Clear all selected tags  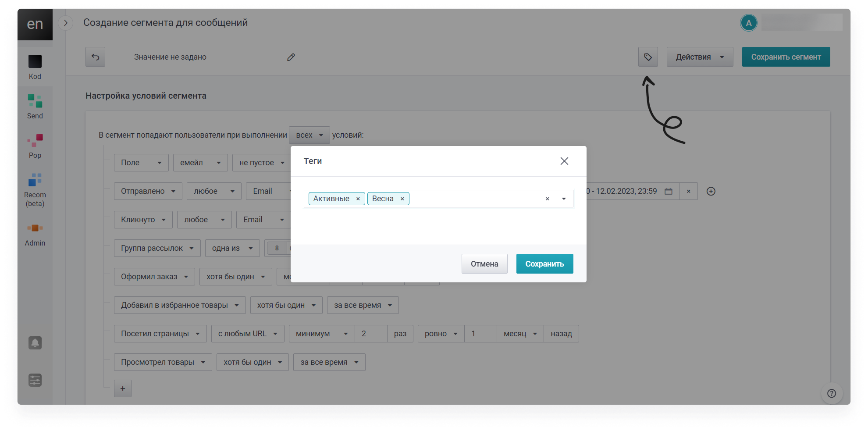547,199
